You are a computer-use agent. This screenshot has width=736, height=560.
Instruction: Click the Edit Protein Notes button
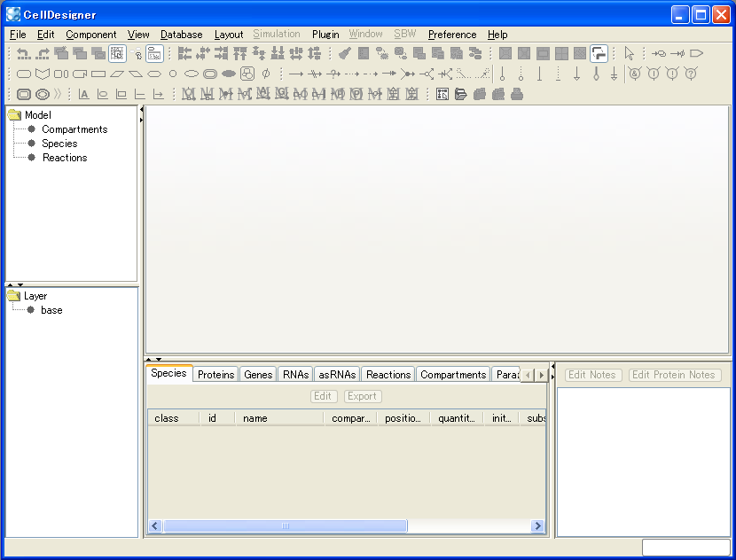pos(674,375)
